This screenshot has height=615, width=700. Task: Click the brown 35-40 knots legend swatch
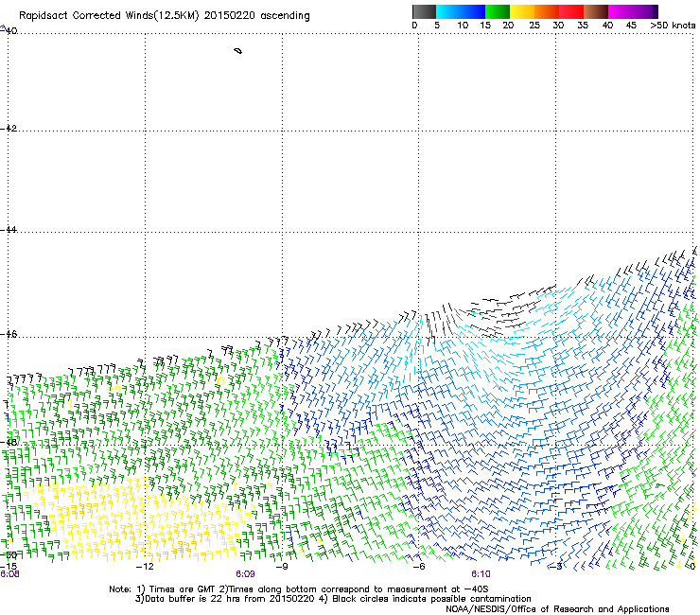click(596, 11)
